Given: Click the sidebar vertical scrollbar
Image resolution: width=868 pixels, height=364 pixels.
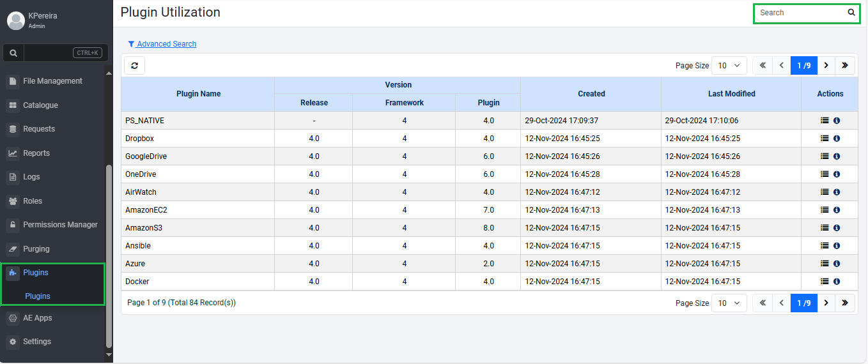Looking at the screenshot, I should click(x=109, y=255).
